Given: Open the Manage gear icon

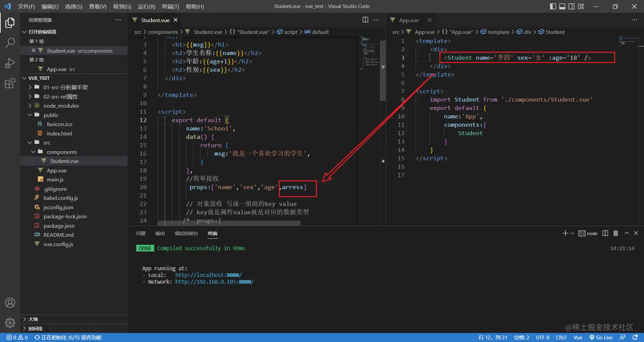Looking at the screenshot, I should point(10,322).
